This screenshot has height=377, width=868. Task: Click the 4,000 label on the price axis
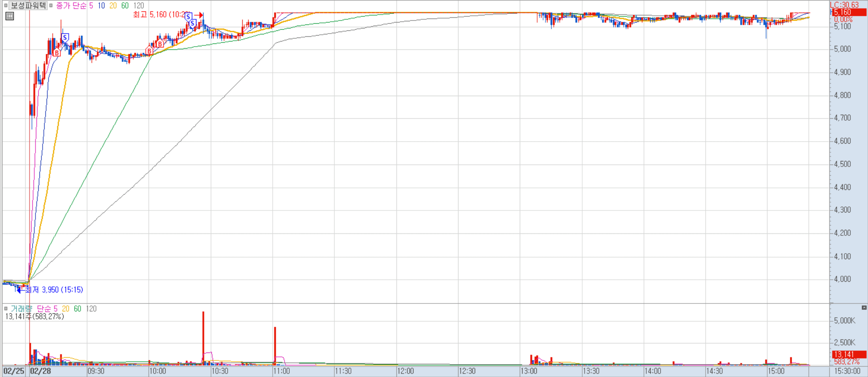tap(842, 279)
